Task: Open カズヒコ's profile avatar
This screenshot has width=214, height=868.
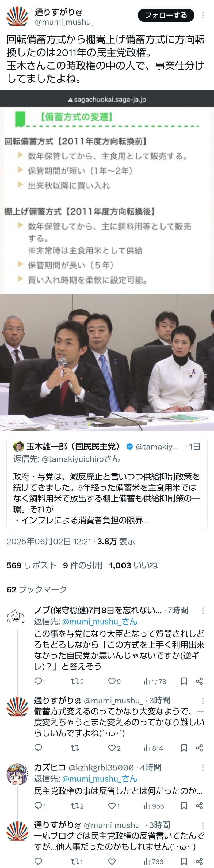Action: coord(17,774)
